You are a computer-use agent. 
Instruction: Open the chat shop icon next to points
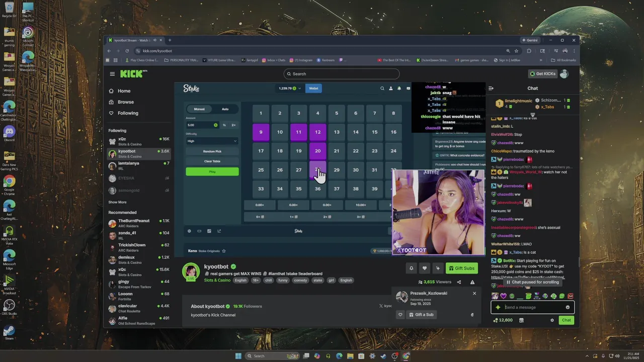[521, 320]
